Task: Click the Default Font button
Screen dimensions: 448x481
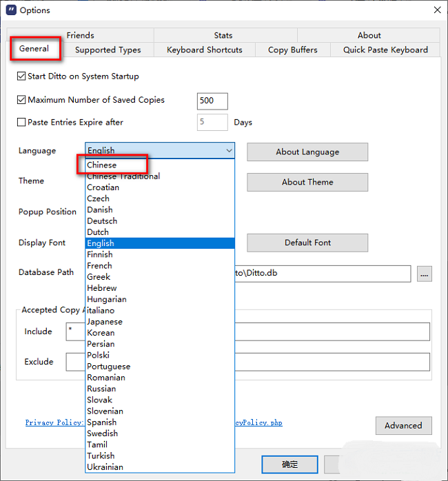Action: 307,243
